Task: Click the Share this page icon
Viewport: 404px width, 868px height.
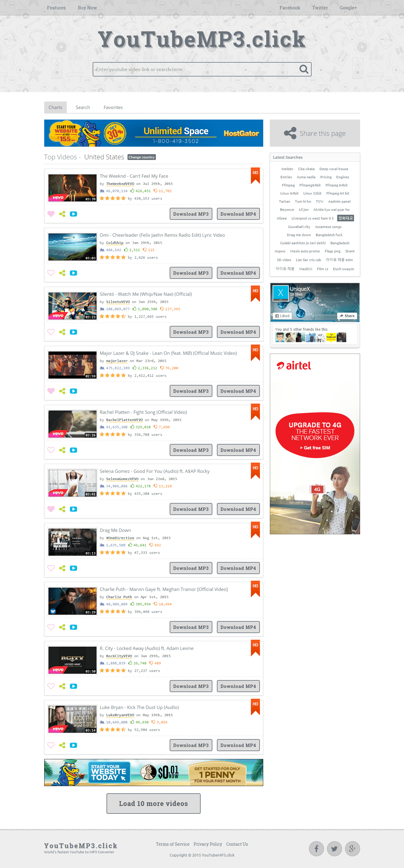Action: [x=290, y=133]
